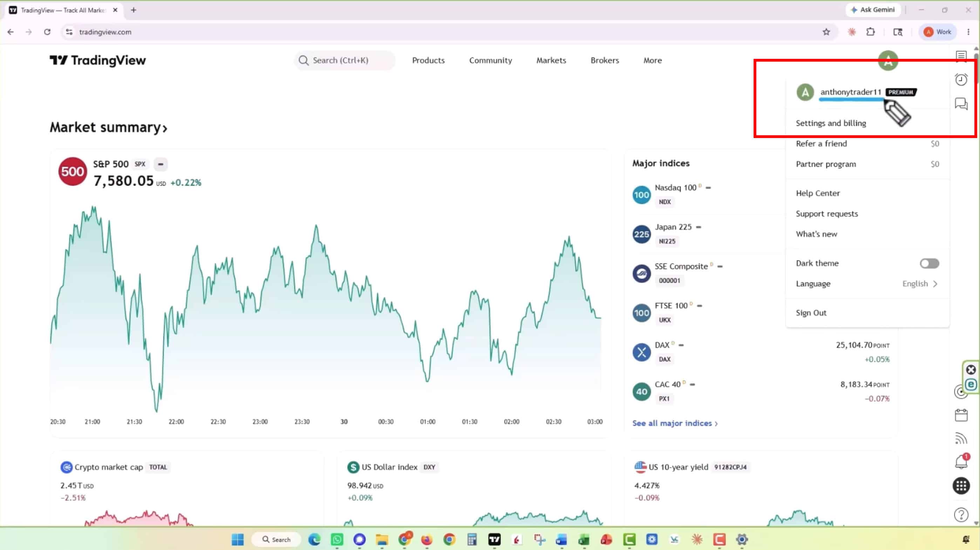Bookmark this page with the star icon

[x=826, y=32]
